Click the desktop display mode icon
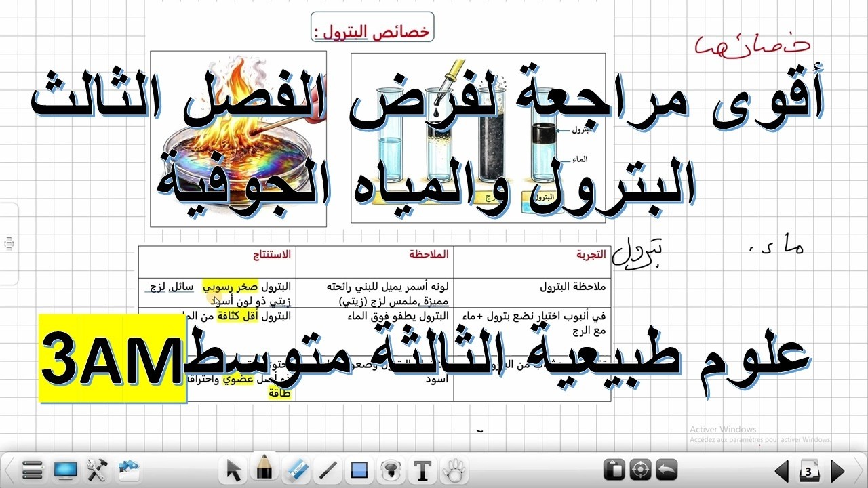868x488 pixels. 65,469
